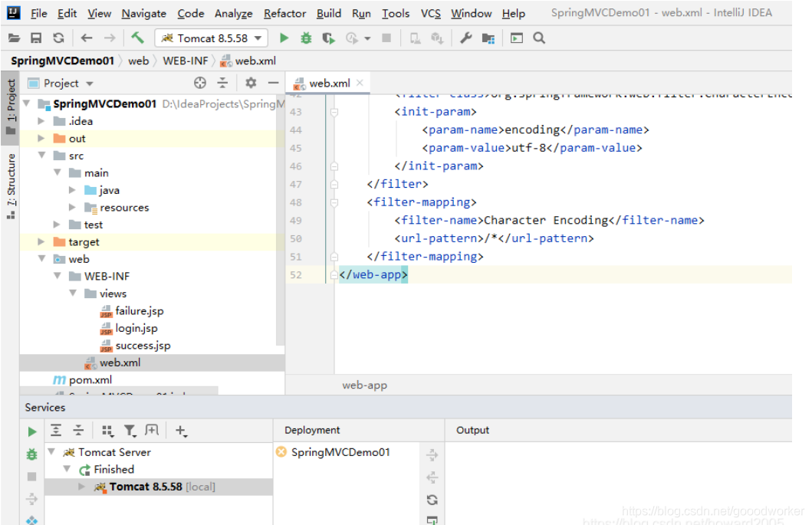
Task: Add a service with the plus icon
Action: coord(181,430)
